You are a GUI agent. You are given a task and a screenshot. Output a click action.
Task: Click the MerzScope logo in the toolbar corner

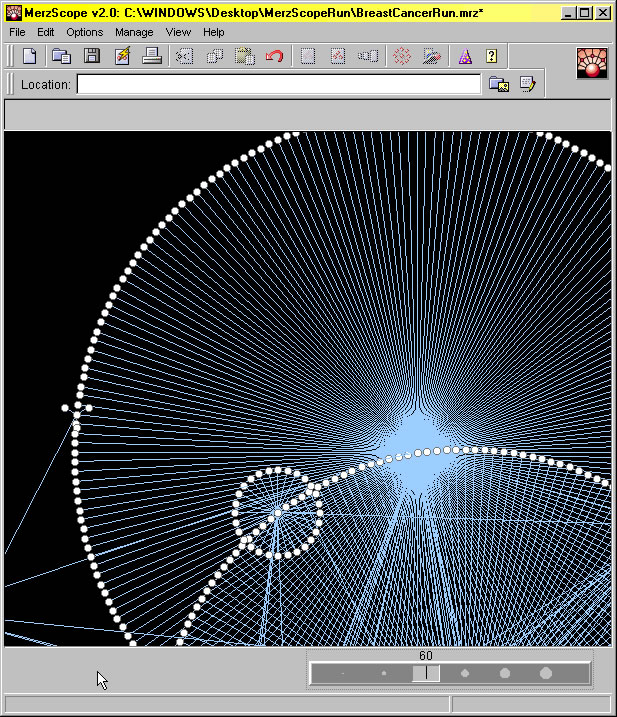point(592,62)
